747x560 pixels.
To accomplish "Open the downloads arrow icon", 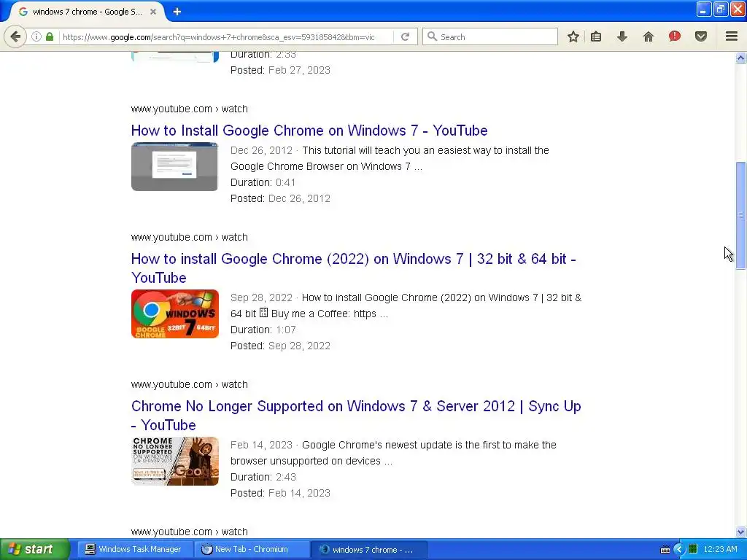I will point(622,36).
